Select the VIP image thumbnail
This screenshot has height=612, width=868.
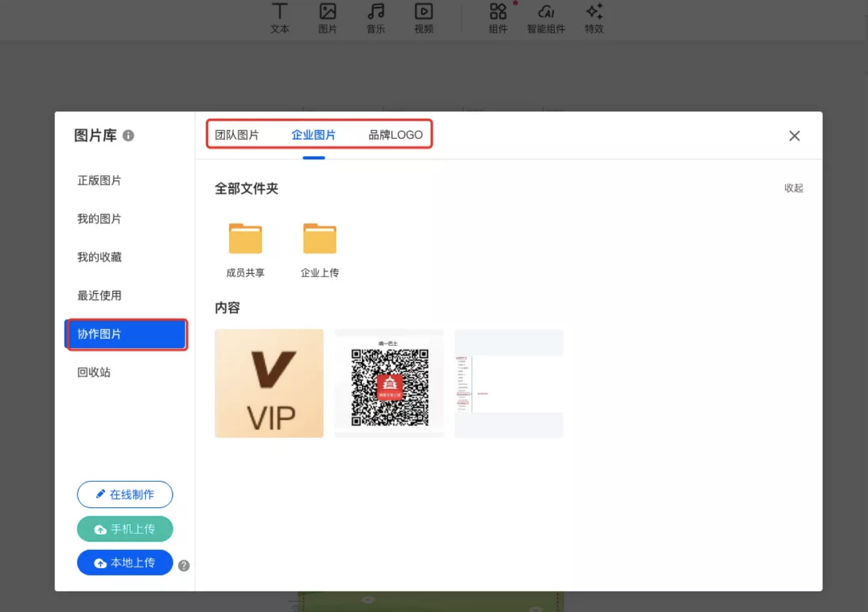tap(269, 383)
